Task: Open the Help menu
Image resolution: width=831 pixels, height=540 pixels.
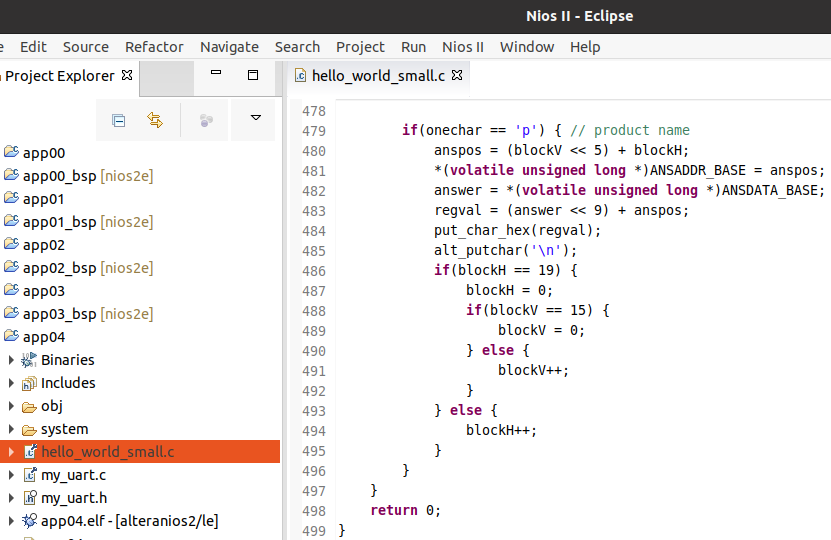Action: click(x=585, y=47)
